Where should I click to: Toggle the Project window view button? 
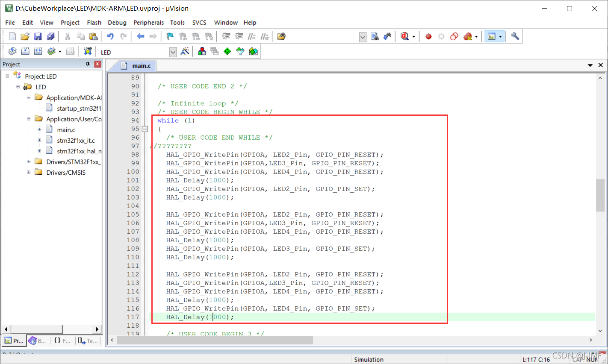[x=492, y=36]
